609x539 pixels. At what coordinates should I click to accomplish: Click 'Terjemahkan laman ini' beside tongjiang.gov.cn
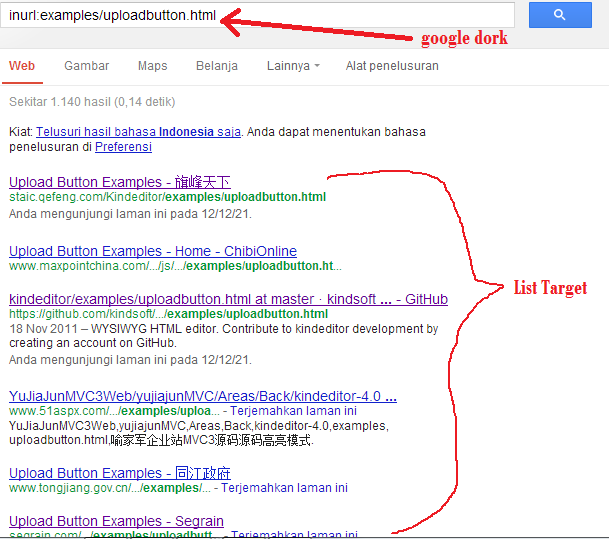pos(284,488)
